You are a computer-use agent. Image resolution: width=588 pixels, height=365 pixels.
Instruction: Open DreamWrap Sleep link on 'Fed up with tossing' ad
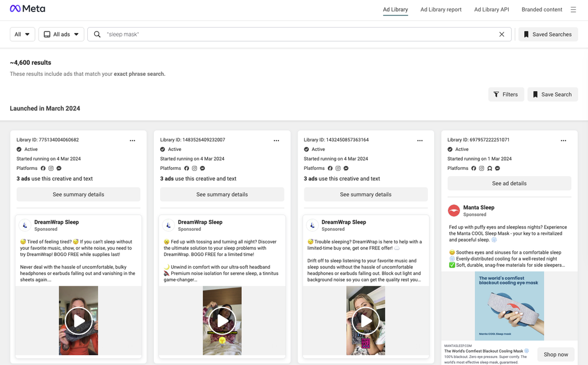tap(200, 222)
